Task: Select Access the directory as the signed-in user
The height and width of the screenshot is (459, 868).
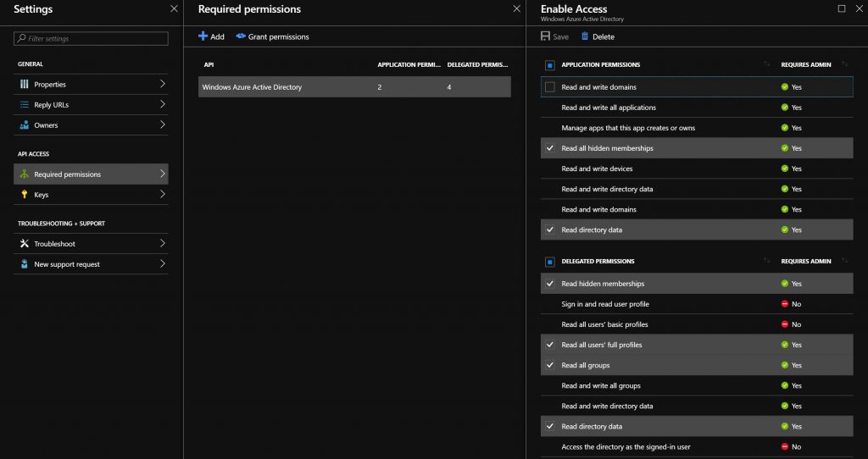Action: coord(697,447)
